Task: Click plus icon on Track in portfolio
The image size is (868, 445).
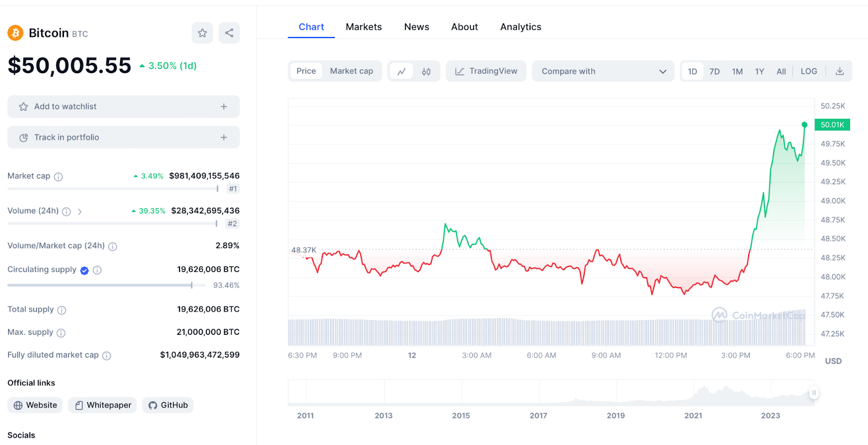Action: (224, 138)
